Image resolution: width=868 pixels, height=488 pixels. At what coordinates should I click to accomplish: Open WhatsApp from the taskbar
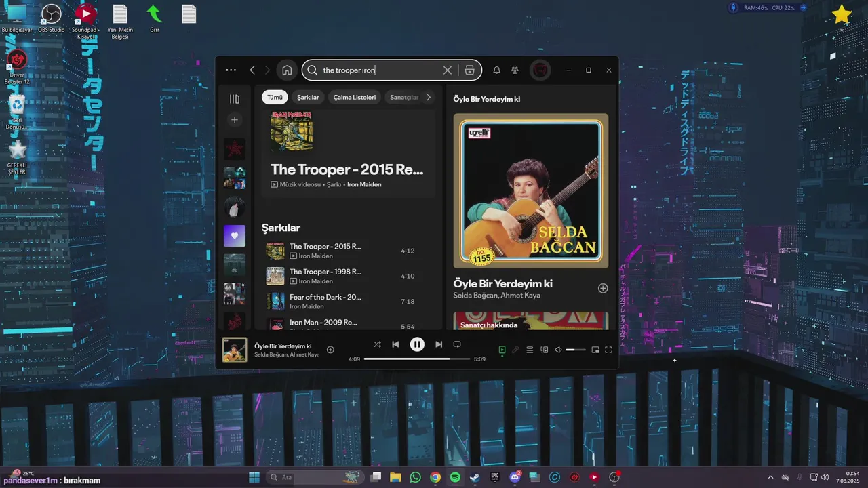pos(415,477)
